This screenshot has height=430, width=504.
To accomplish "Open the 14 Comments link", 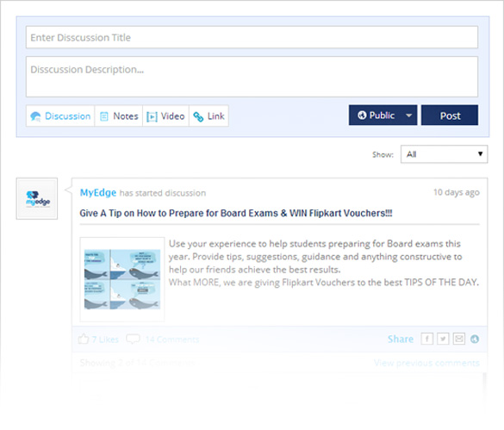I will (x=172, y=340).
